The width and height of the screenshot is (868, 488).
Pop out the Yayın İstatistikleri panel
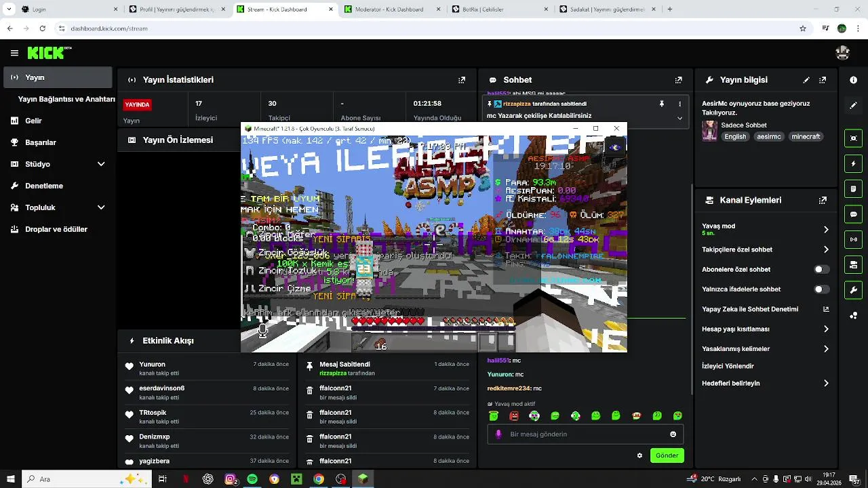[x=462, y=80]
